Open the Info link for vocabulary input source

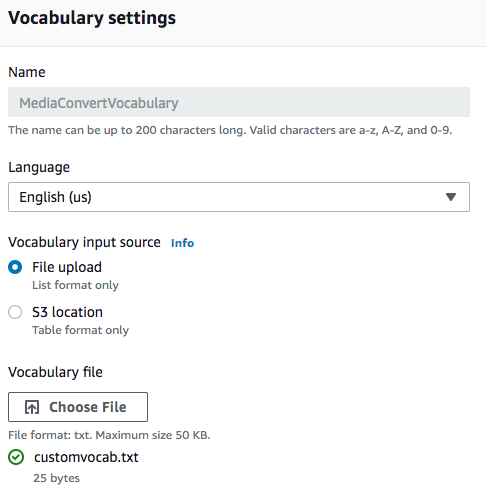182,243
